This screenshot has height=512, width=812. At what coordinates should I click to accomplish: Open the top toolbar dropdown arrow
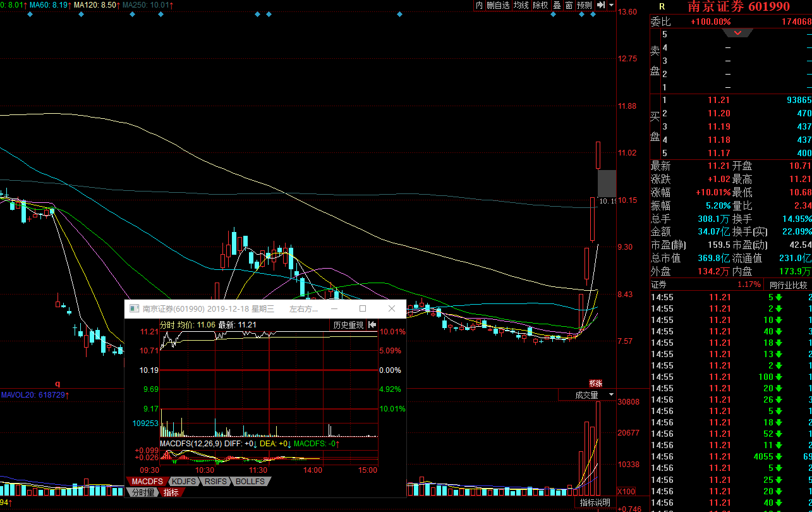click(x=611, y=5)
